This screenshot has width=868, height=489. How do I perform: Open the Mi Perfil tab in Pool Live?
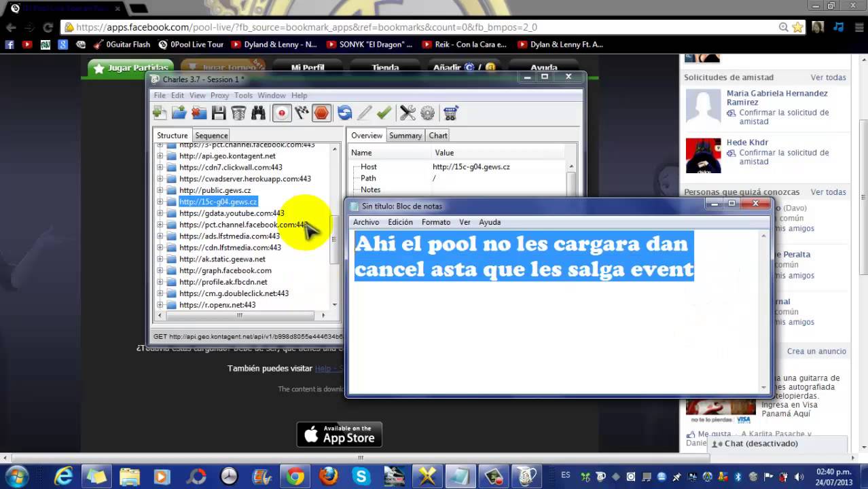click(x=308, y=68)
